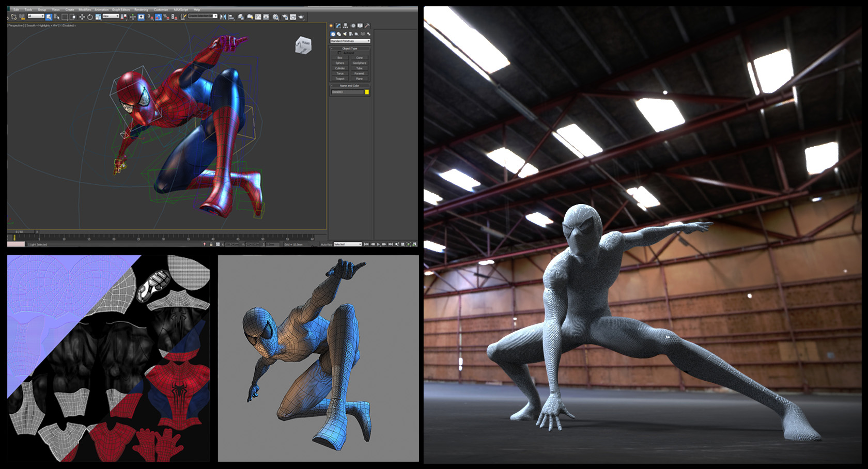This screenshot has height=469, width=868.
Task: Click the Box primitive button
Action: pyautogui.click(x=340, y=58)
